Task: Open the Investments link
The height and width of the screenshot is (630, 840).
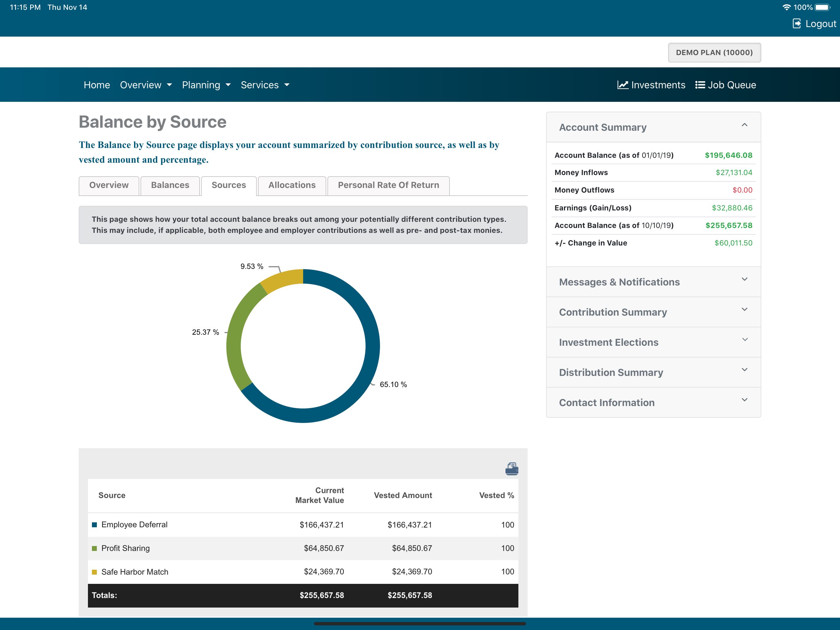Action: click(x=651, y=85)
